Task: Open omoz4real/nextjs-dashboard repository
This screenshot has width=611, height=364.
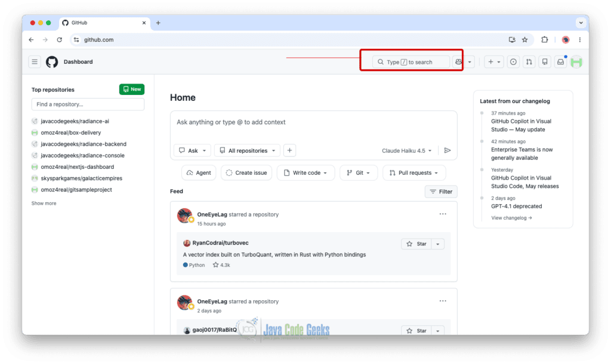Action: (x=78, y=167)
